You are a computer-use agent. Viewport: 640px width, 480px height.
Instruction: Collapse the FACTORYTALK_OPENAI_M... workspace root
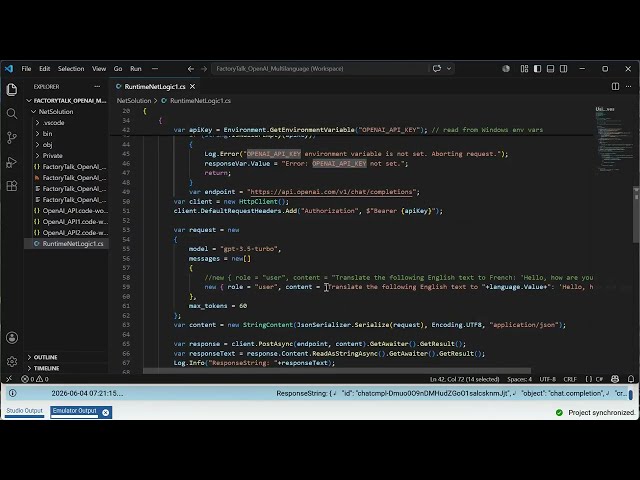coord(67,100)
